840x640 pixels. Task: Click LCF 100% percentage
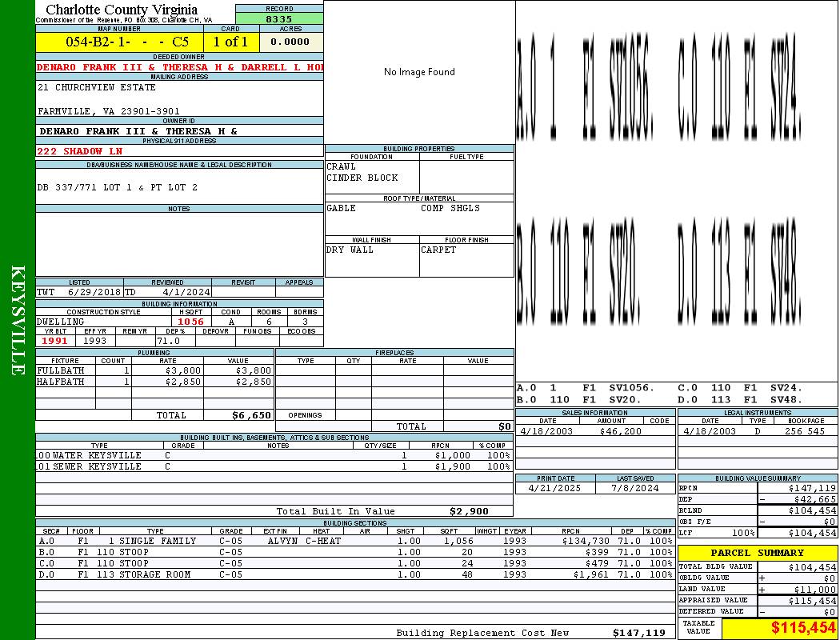(x=743, y=534)
